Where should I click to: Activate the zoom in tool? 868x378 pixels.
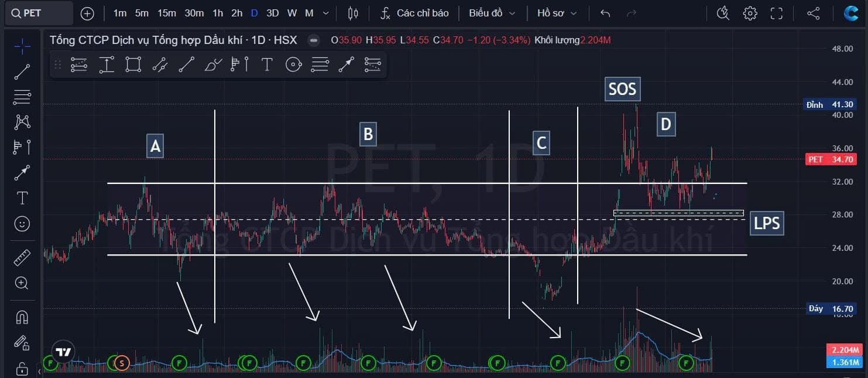[22, 283]
